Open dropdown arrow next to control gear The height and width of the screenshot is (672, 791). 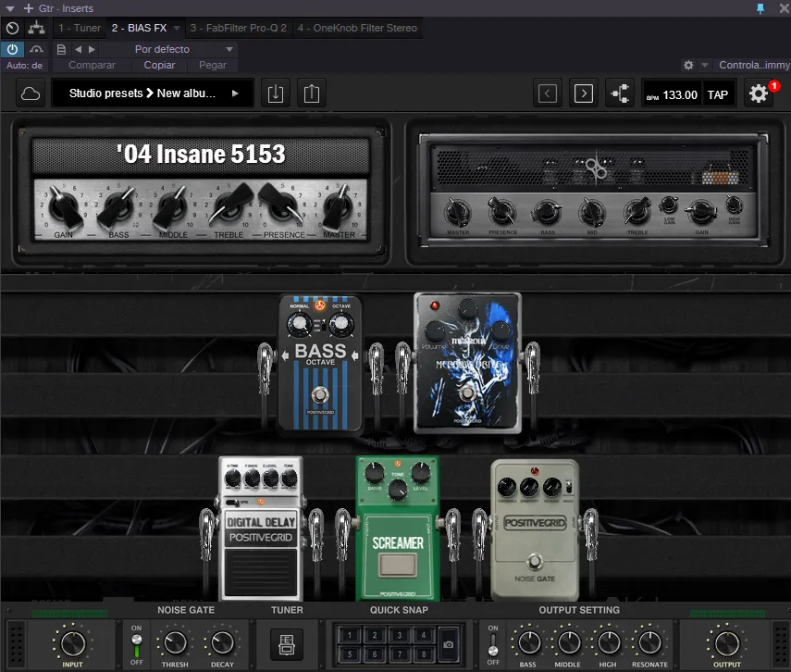705,65
